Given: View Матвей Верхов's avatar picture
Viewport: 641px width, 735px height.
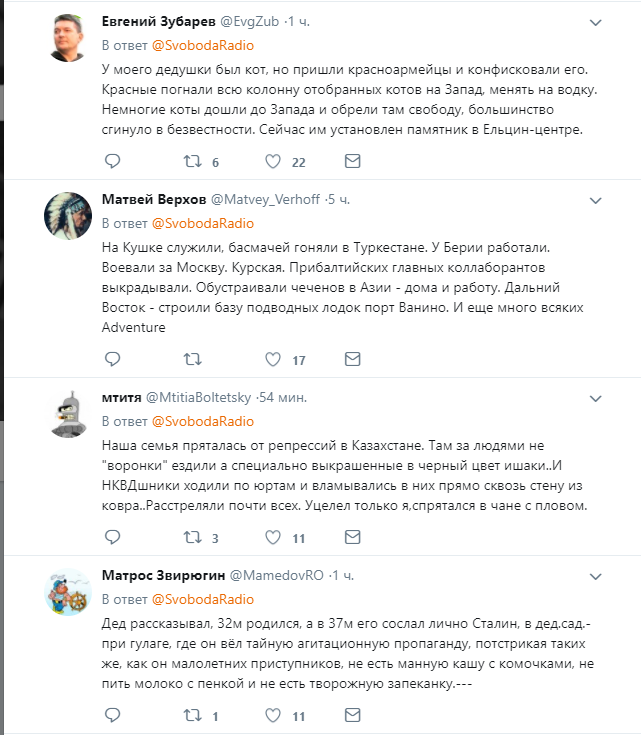Looking at the screenshot, I should pyautogui.click(x=68, y=216).
